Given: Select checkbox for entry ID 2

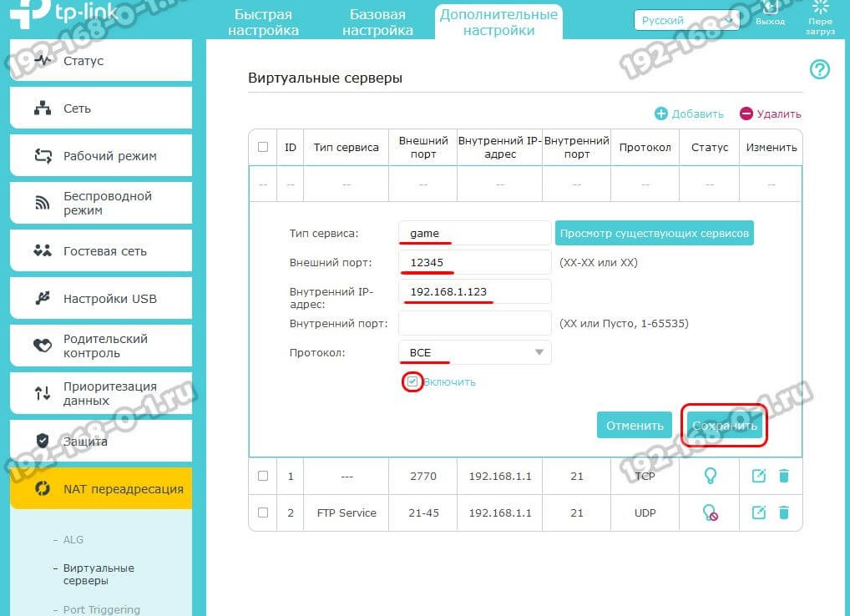Looking at the screenshot, I should click(263, 512).
